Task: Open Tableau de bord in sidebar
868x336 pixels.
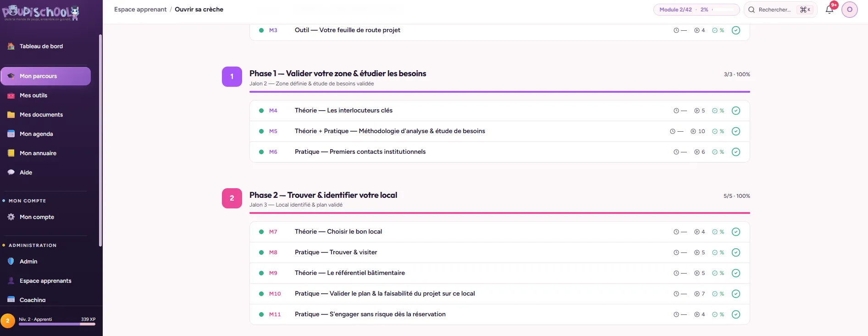Action: [x=46, y=46]
